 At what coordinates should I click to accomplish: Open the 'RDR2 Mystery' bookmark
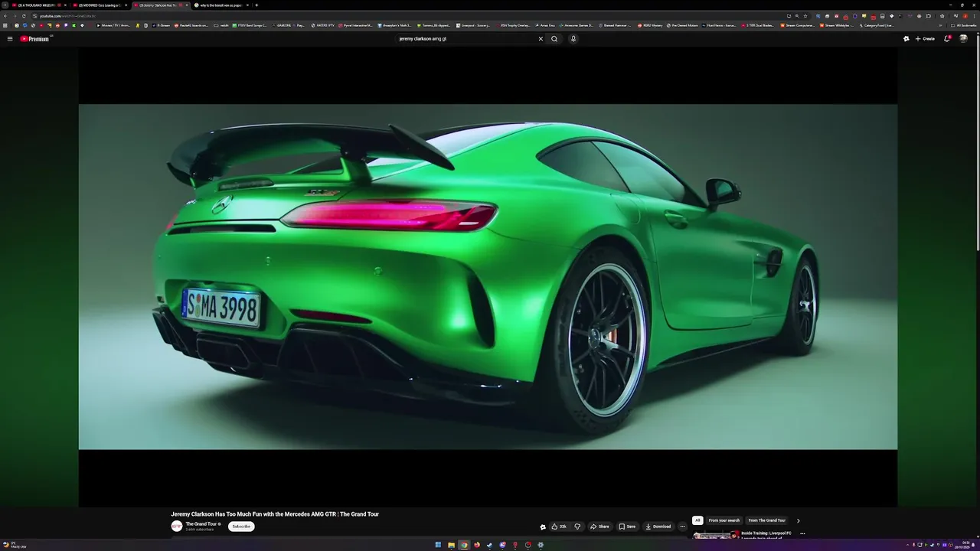650,25
